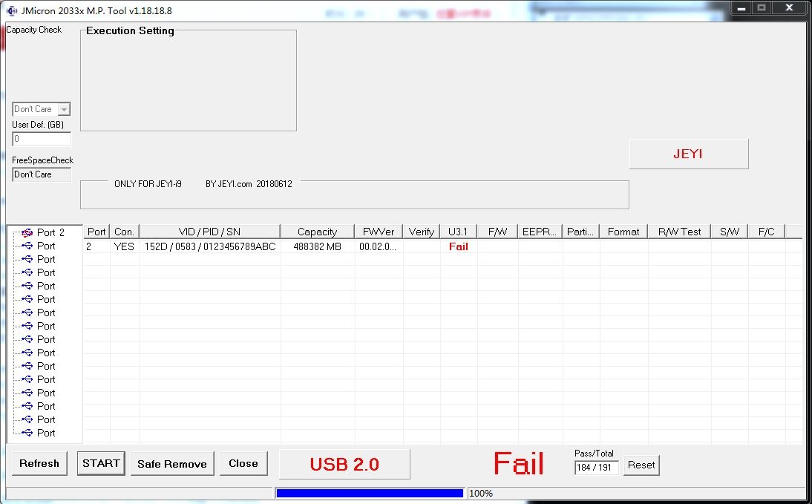Click the VID / PID / SN column header
This screenshot has width=812, height=504.
[209, 232]
